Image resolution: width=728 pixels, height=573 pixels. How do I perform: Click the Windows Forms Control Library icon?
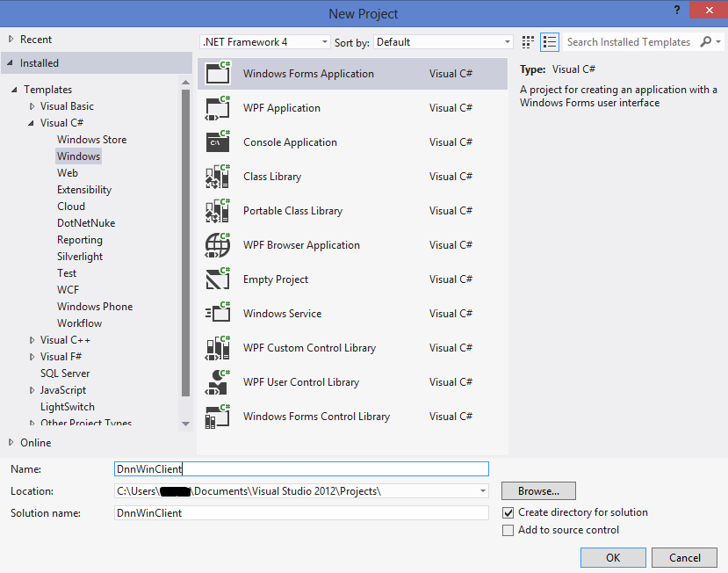click(218, 417)
